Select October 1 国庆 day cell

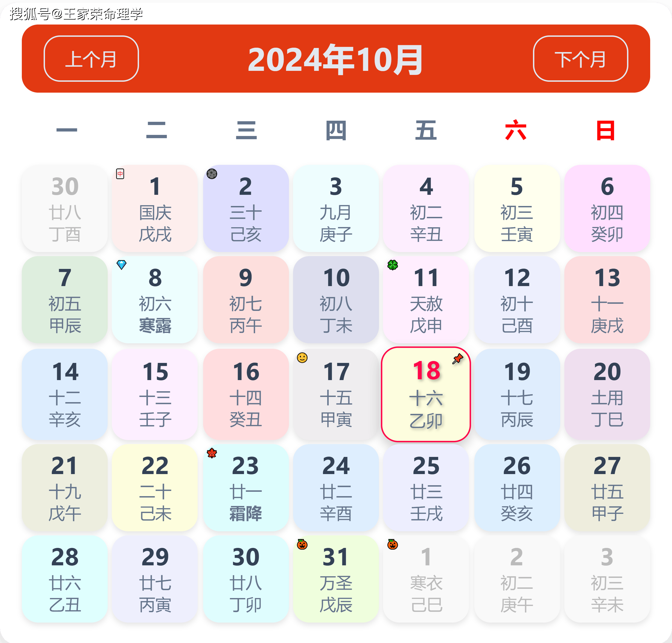(x=155, y=208)
